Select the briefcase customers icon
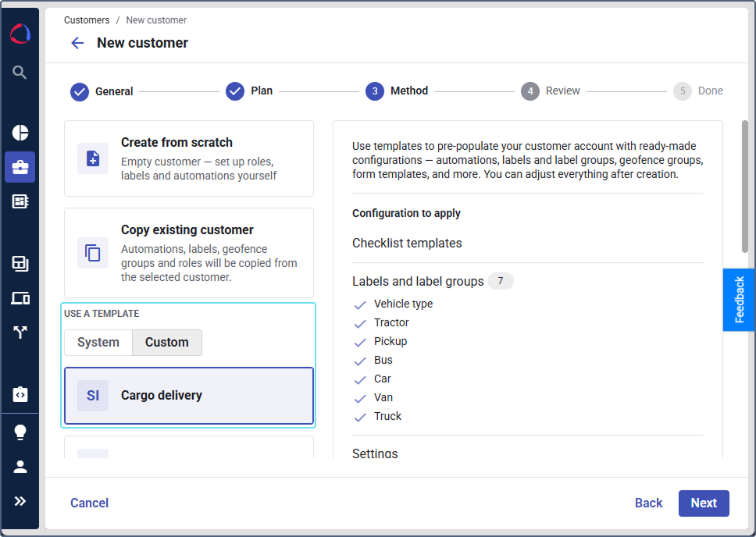Image resolution: width=756 pixels, height=537 pixels. pyautogui.click(x=20, y=167)
